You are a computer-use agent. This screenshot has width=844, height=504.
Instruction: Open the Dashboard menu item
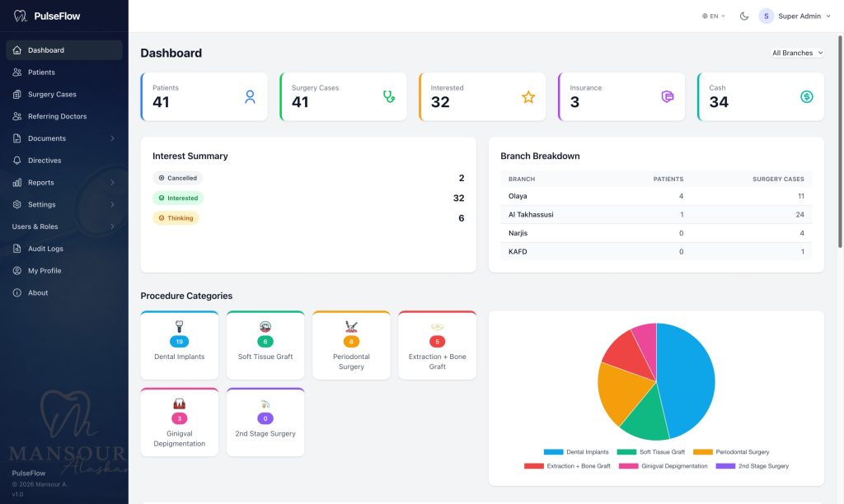(x=64, y=50)
